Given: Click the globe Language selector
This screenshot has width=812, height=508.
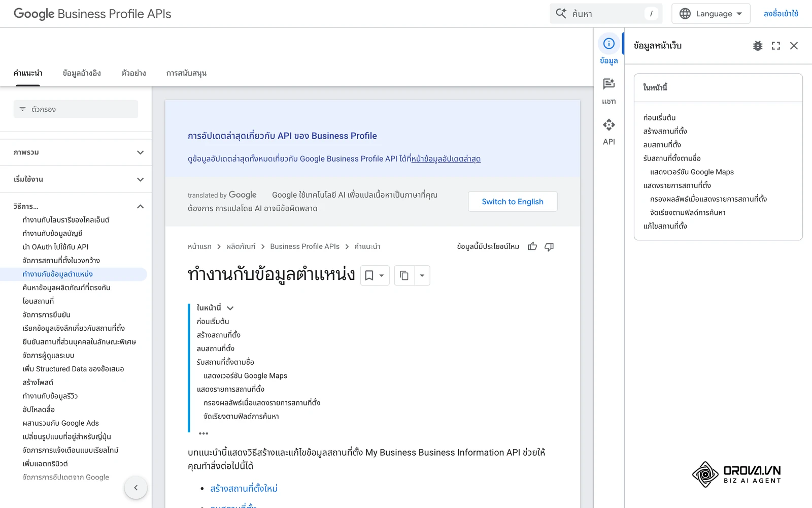Looking at the screenshot, I should point(710,14).
